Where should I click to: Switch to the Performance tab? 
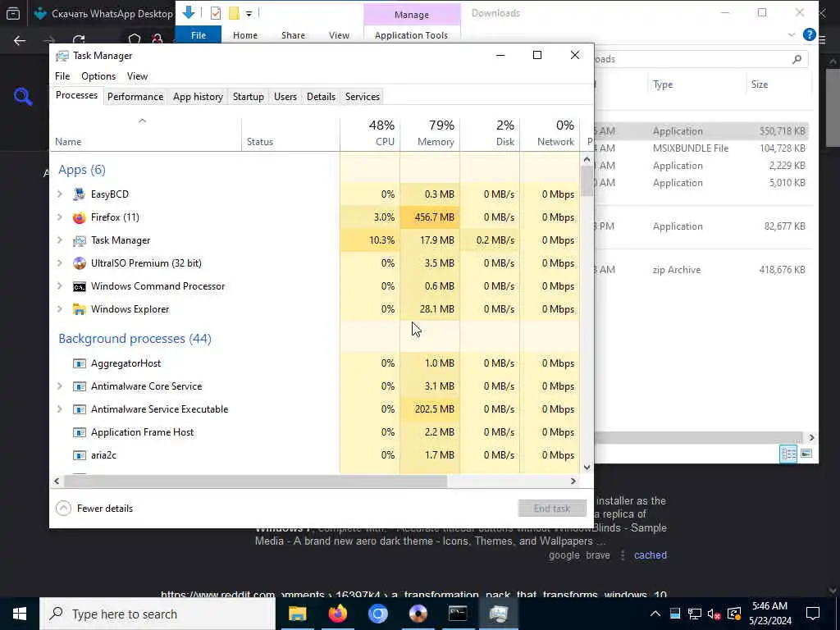(135, 97)
